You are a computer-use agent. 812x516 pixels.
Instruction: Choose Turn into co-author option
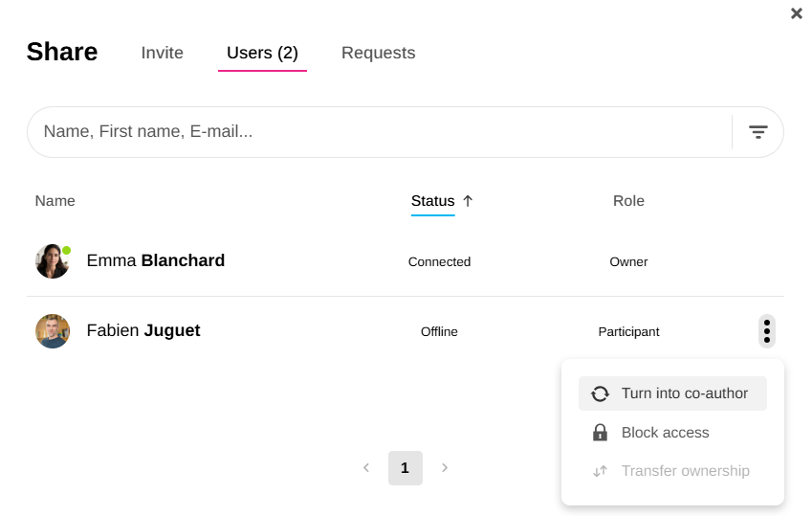pos(684,393)
